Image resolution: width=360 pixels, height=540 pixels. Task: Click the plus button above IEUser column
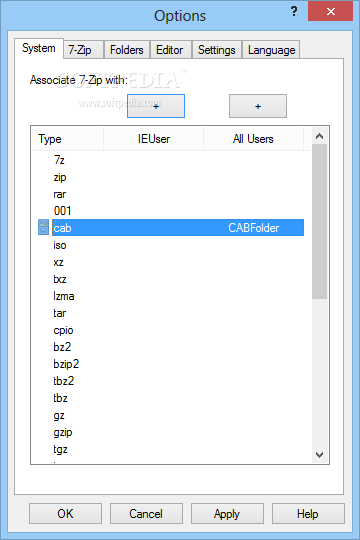156,106
